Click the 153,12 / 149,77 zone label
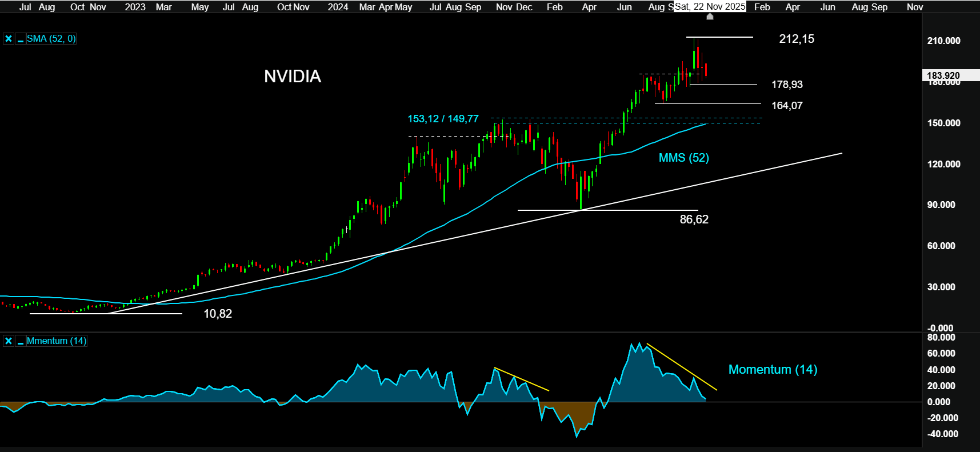This screenshot has height=452, width=980. pos(443,119)
